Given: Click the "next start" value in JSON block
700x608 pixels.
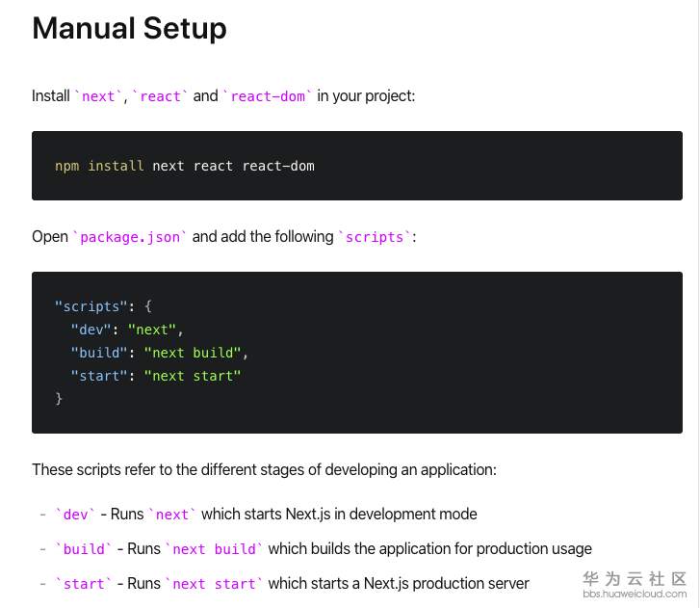Looking at the screenshot, I should (193, 376).
